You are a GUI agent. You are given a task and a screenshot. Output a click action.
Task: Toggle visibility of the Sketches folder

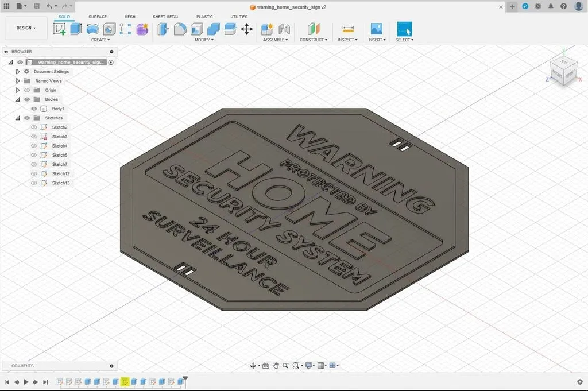[x=26, y=118]
